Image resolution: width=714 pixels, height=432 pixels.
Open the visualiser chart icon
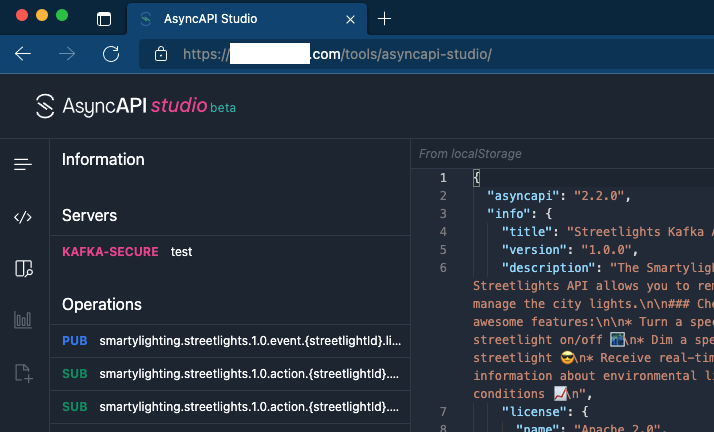[x=23, y=320]
